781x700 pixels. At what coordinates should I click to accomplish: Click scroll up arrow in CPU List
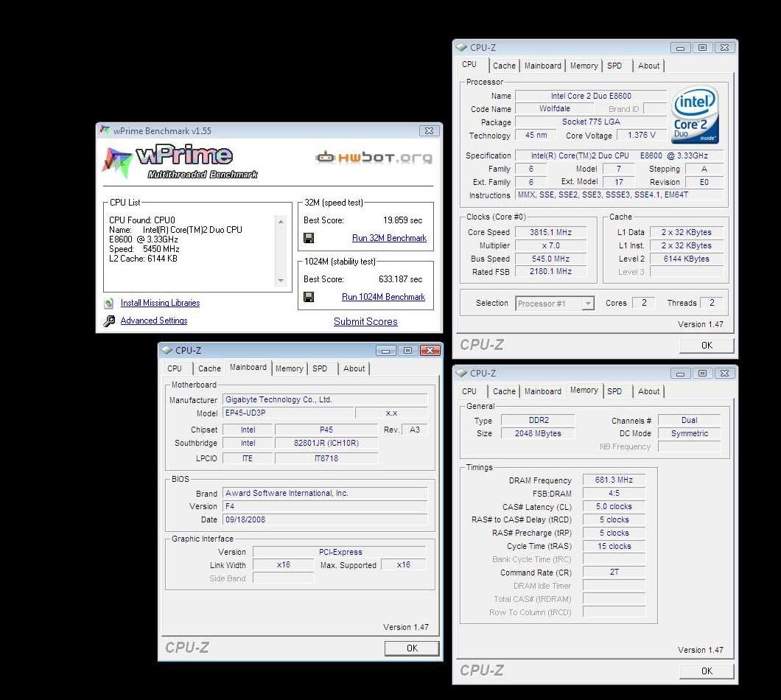pyautogui.click(x=281, y=221)
